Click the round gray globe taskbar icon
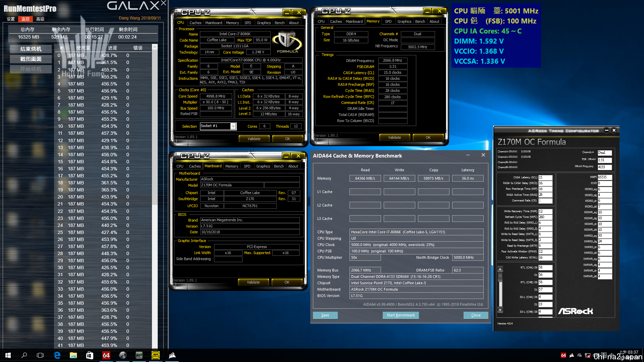644x362 pixels. (123, 355)
